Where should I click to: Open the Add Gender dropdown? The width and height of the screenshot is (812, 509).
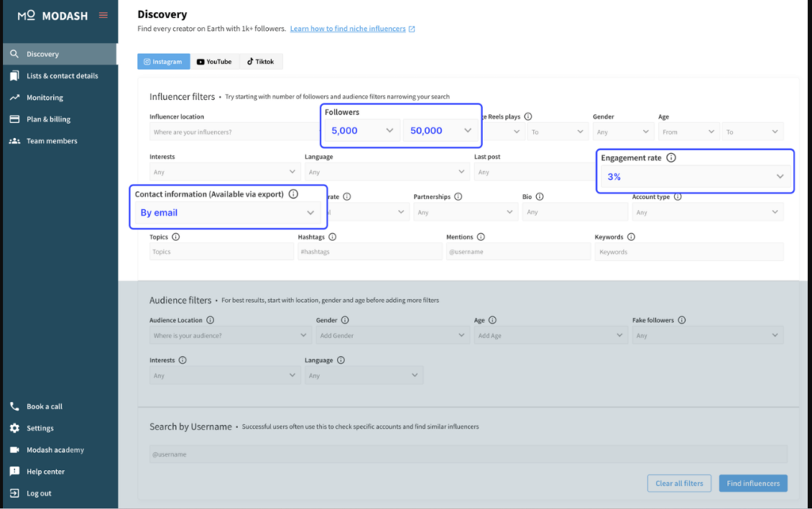coord(393,335)
